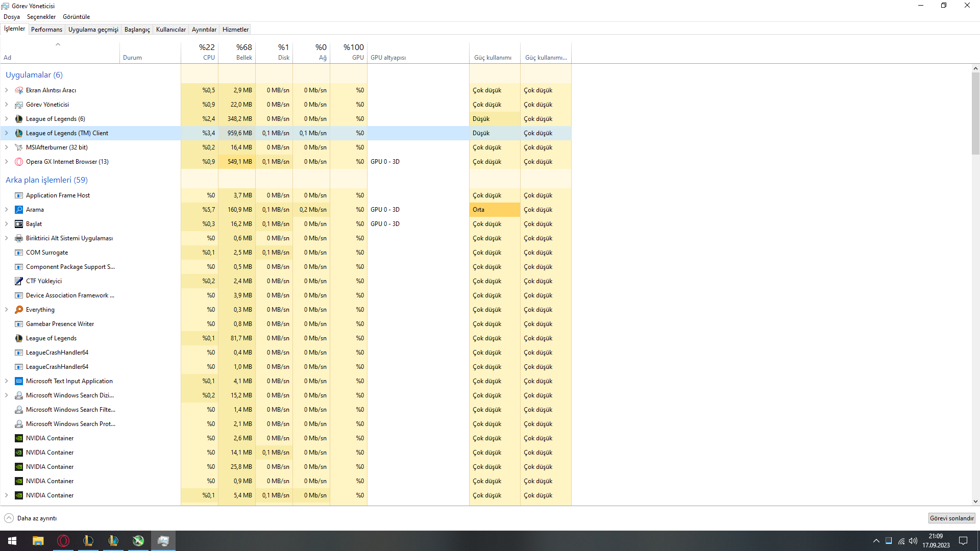Click the Arama process icon
Viewport: 980px width, 551px height.
[x=19, y=210]
